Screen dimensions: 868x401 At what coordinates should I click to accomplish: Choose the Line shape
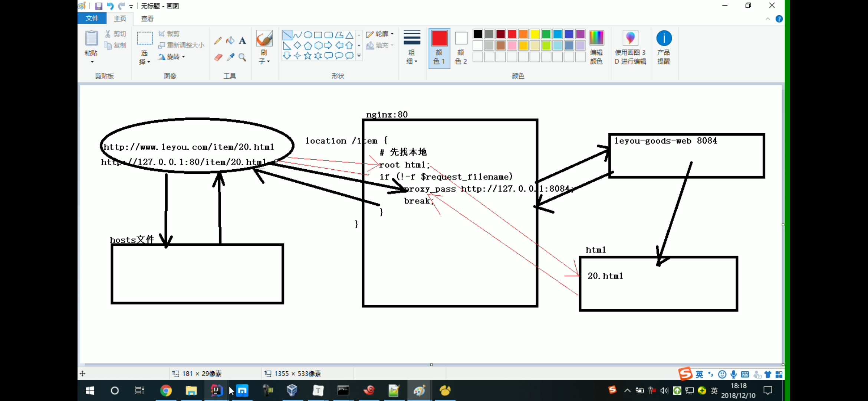tap(287, 35)
